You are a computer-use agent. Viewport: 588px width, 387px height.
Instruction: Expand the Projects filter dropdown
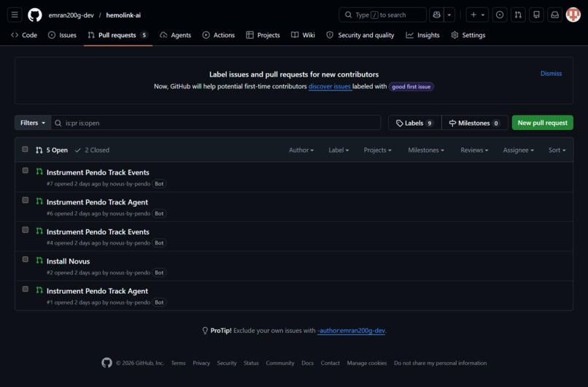coord(377,150)
